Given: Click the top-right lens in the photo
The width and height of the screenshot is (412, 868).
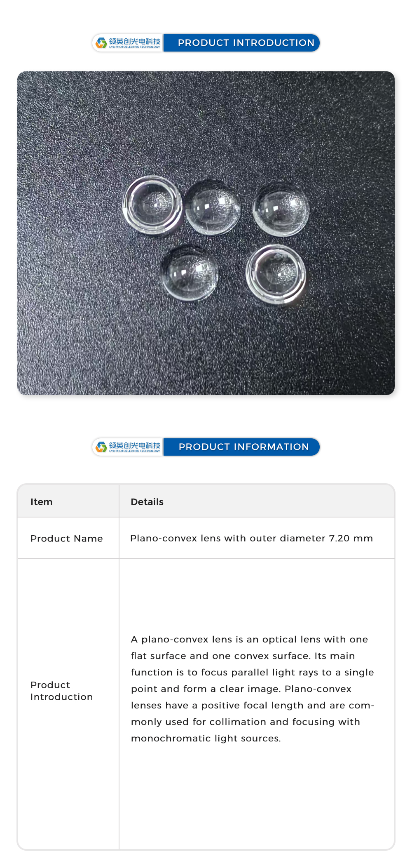Looking at the screenshot, I should click(281, 209).
